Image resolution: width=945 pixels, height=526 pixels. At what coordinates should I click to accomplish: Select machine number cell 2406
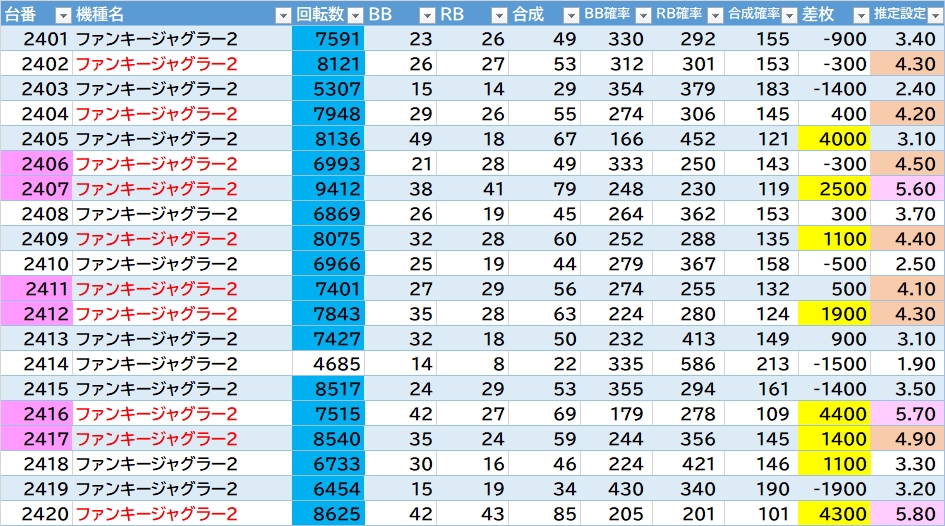tap(37, 163)
